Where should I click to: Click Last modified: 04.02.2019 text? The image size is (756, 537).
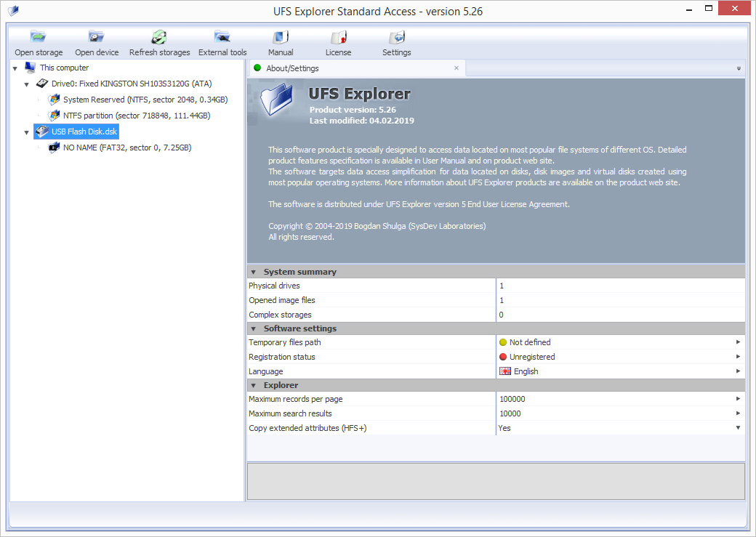(361, 121)
